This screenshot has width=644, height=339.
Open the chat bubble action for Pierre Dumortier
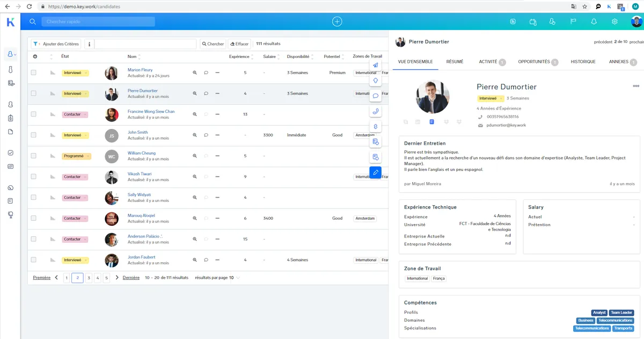pos(206,93)
